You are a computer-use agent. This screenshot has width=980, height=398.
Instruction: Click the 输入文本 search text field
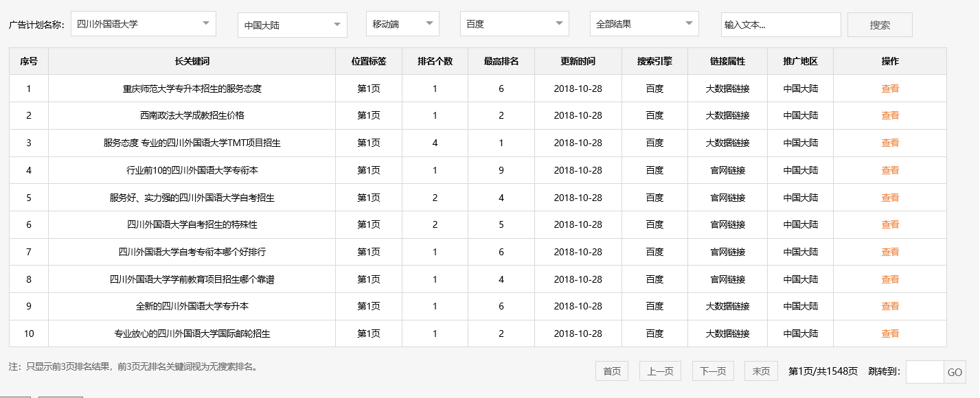pyautogui.click(x=782, y=24)
